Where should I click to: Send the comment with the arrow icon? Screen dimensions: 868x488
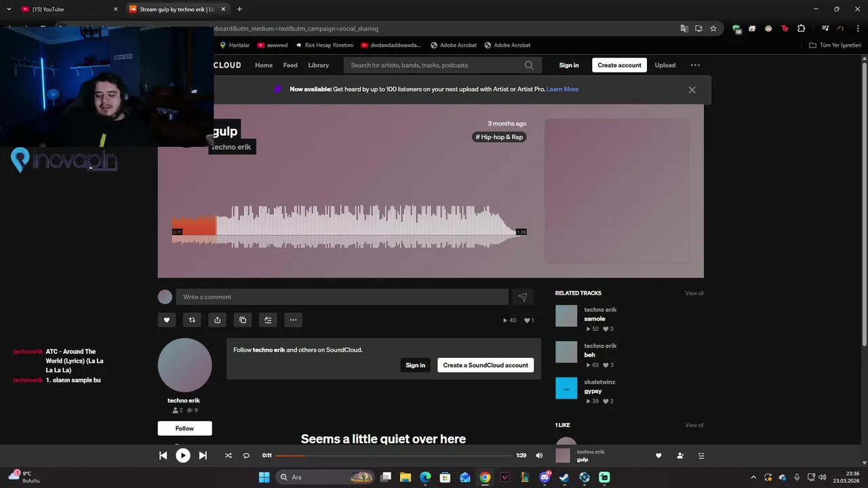pos(523,297)
